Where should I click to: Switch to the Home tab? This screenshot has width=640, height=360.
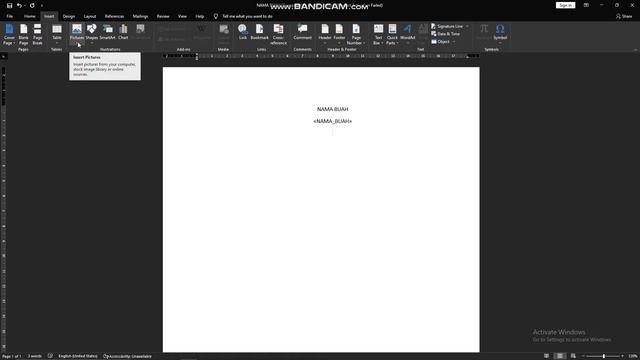click(29, 16)
